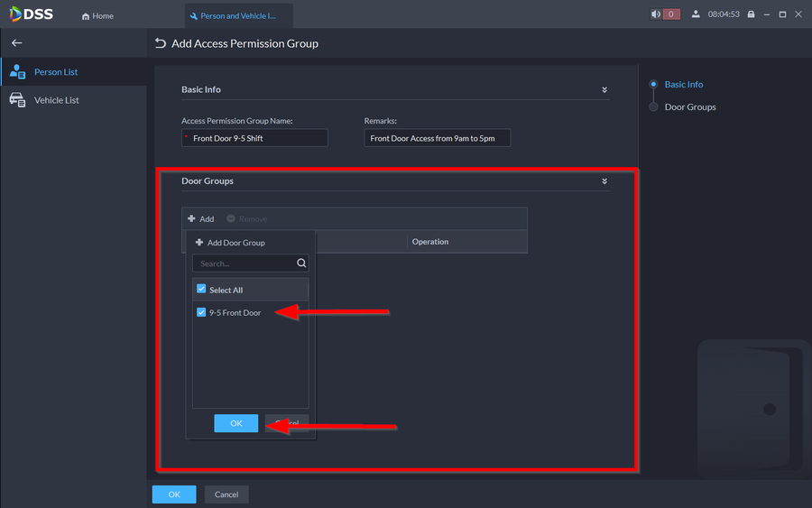Jump to Basic Info step
The image size is (812, 508).
point(683,84)
